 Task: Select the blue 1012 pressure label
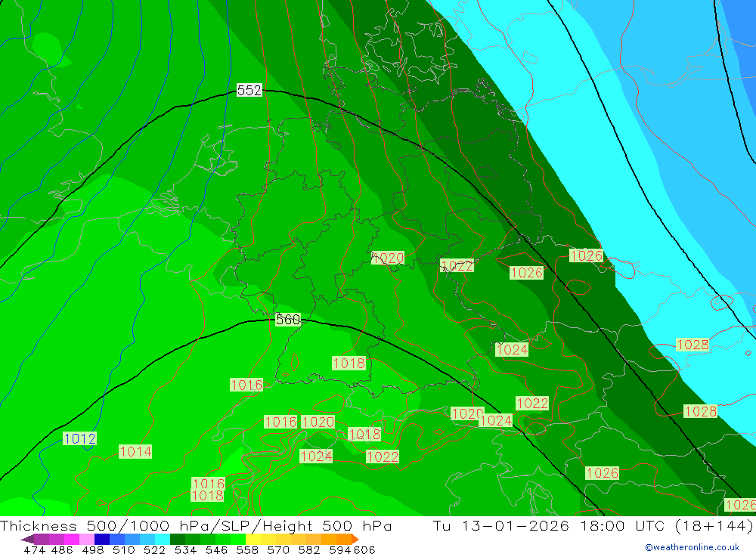pyautogui.click(x=80, y=439)
